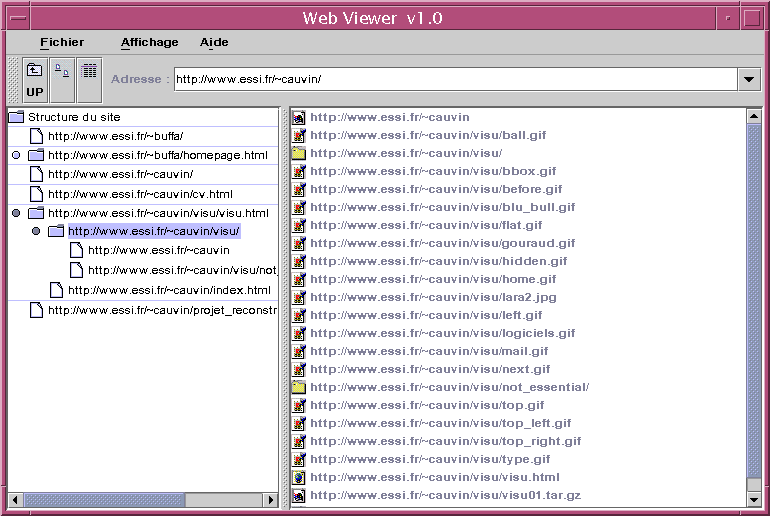
Task: Open the ~cauvin/visu/gouraud.gif link in list
Action: click(442, 243)
